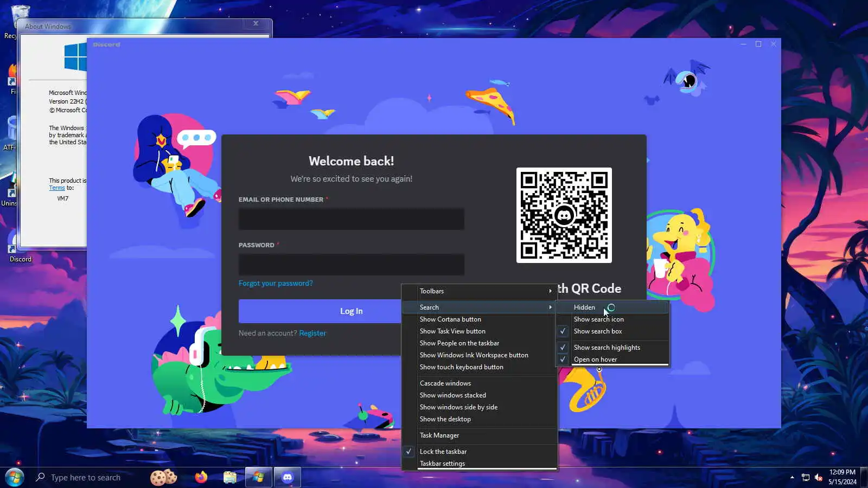This screenshot has height=488, width=868.
Task: Open the Register link
Action: pos(312,333)
